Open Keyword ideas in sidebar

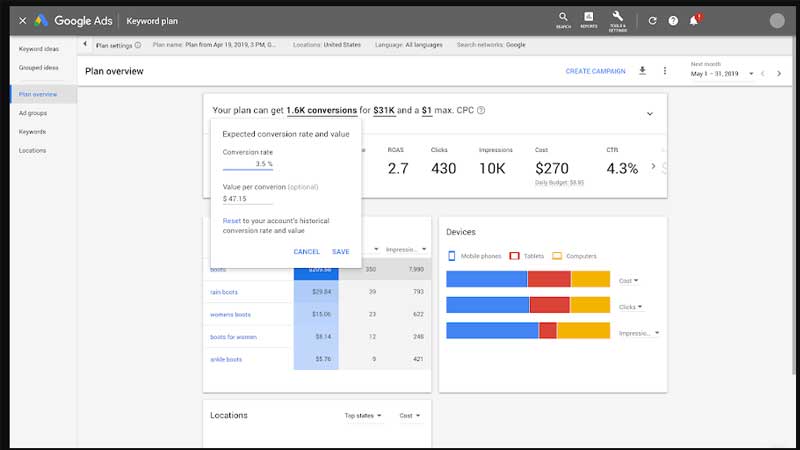click(39, 49)
